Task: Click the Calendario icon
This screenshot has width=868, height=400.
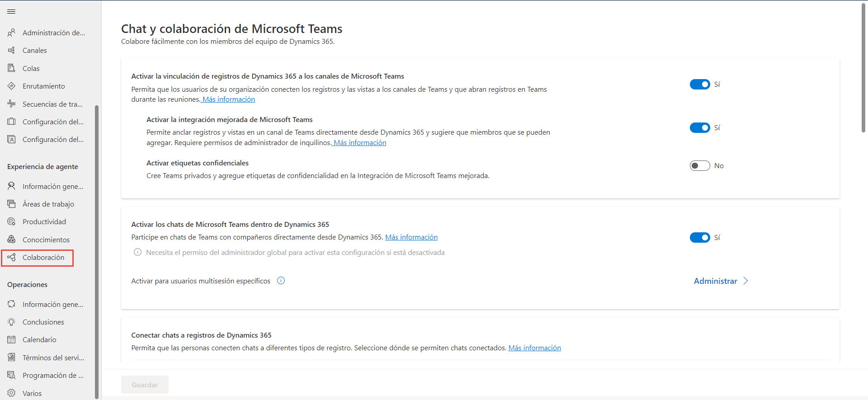Action: tap(11, 339)
